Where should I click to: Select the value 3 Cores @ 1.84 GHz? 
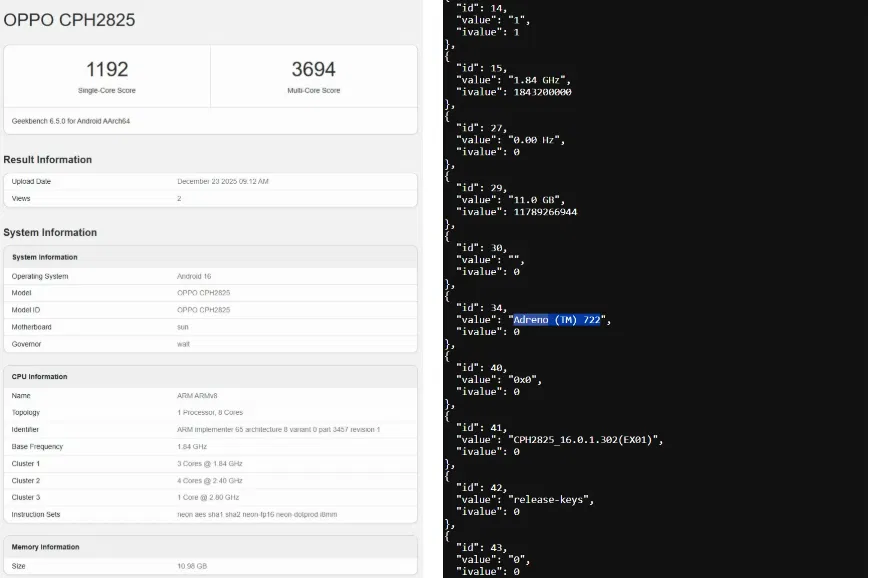(210, 463)
